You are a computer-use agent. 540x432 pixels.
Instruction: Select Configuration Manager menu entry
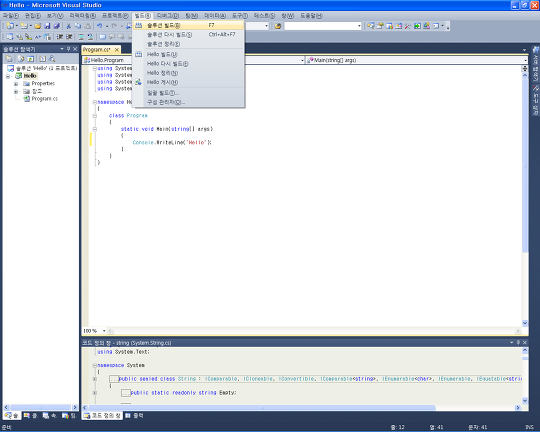point(189,102)
